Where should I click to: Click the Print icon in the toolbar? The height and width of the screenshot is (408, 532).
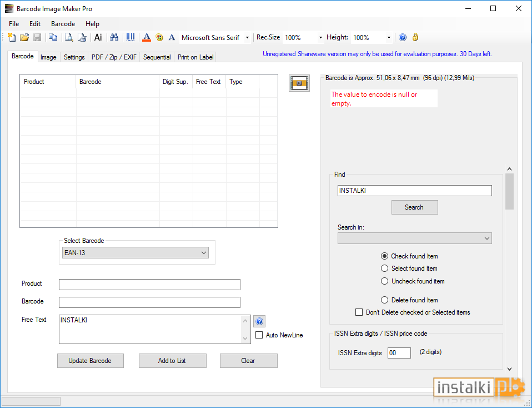pos(82,37)
